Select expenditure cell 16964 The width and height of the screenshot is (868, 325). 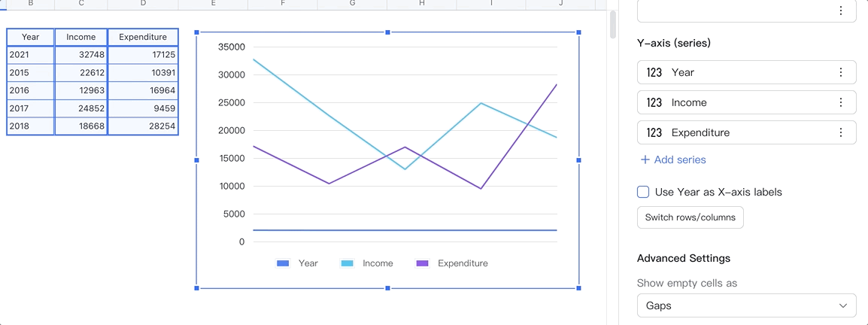143,90
